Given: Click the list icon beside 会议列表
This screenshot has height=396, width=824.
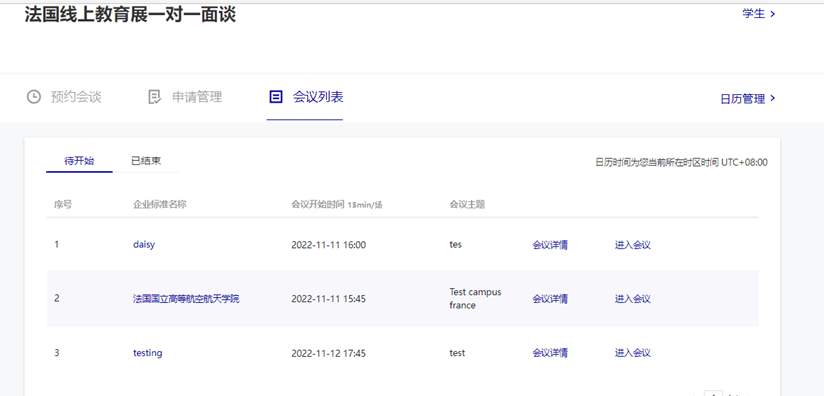Looking at the screenshot, I should point(275,97).
